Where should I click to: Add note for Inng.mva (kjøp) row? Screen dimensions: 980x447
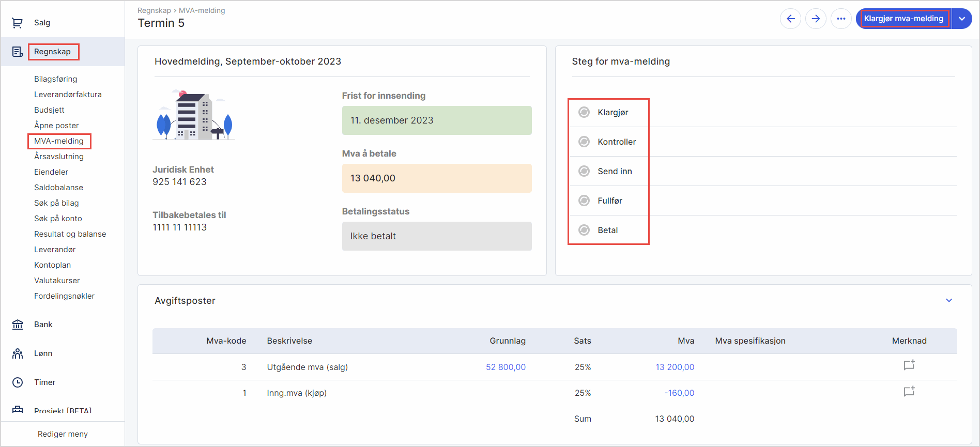(909, 392)
